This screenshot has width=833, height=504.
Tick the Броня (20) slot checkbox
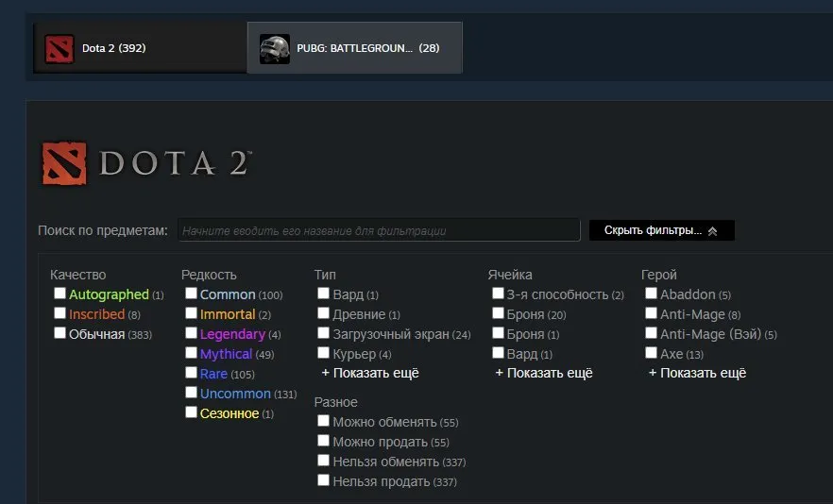coord(498,312)
